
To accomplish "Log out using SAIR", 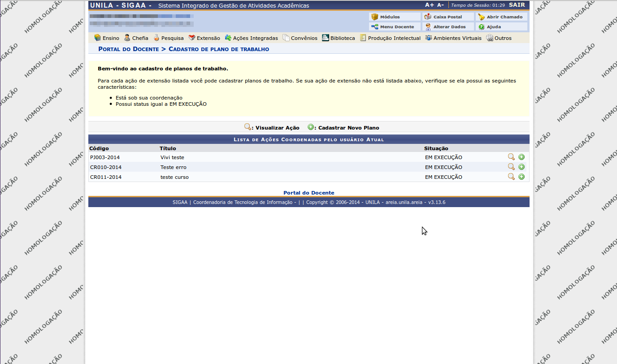I will coord(517,5).
